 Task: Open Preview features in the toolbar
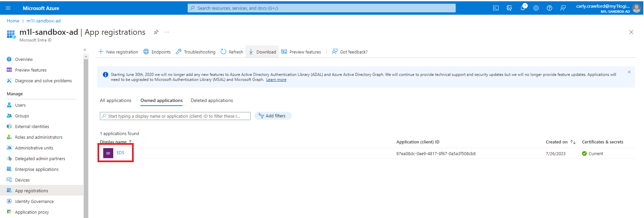click(301, 52)
